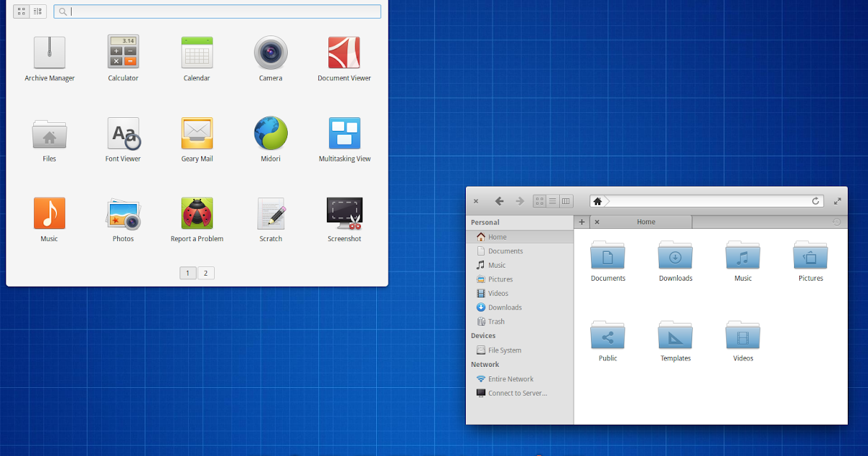This screenshot has height=456, width=868.
Task: Select the Public folder icon
Action: (608, 335)
